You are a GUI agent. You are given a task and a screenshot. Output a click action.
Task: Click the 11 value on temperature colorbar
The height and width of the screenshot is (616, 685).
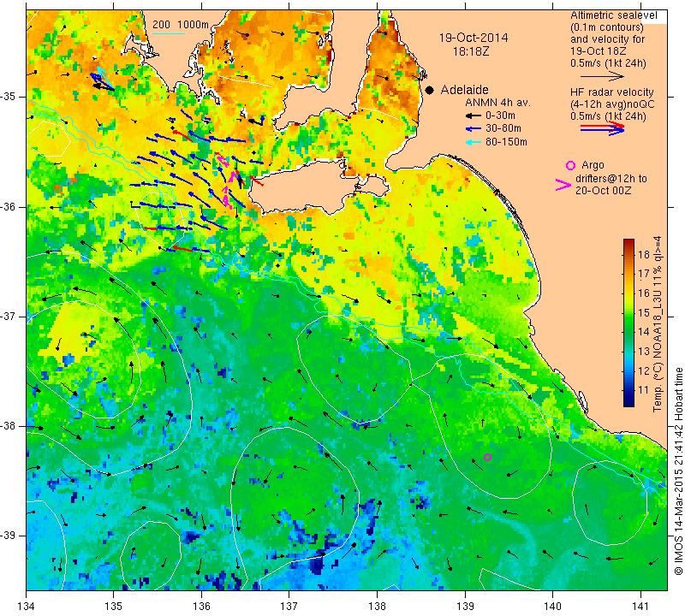pos(644,390)
